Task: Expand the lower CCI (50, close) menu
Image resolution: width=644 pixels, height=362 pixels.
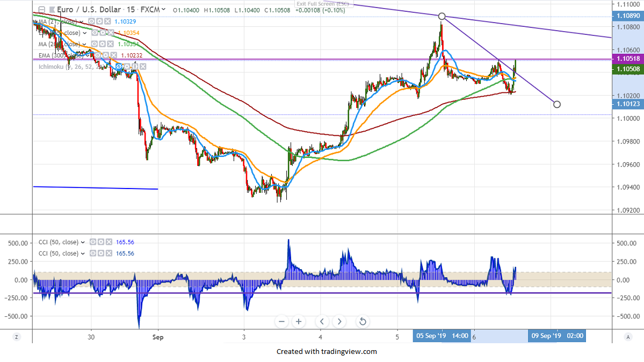Action: (x=83, y=254)
